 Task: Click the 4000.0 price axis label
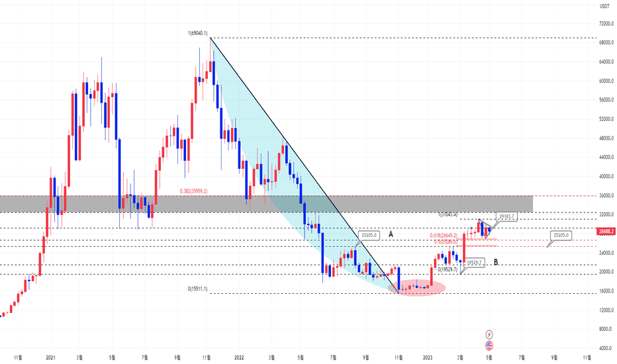(x=606, y=348)
